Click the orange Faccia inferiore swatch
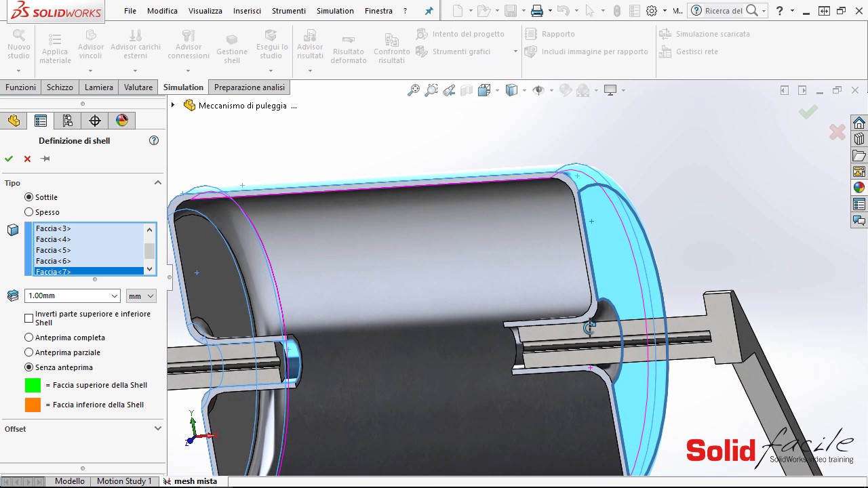This screenshot has width=868, height=488. click(33, 405)
